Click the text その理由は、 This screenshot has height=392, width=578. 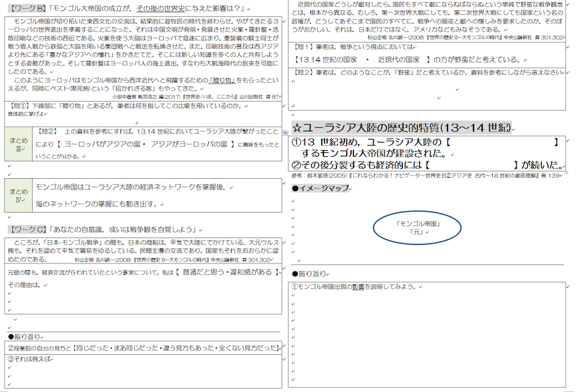pyautogui.click(x=24, y=285)
